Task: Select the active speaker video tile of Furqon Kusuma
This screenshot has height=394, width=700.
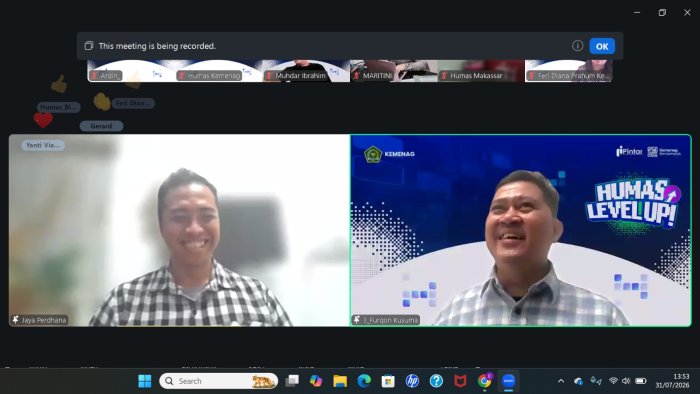Action: pos(521,230)
